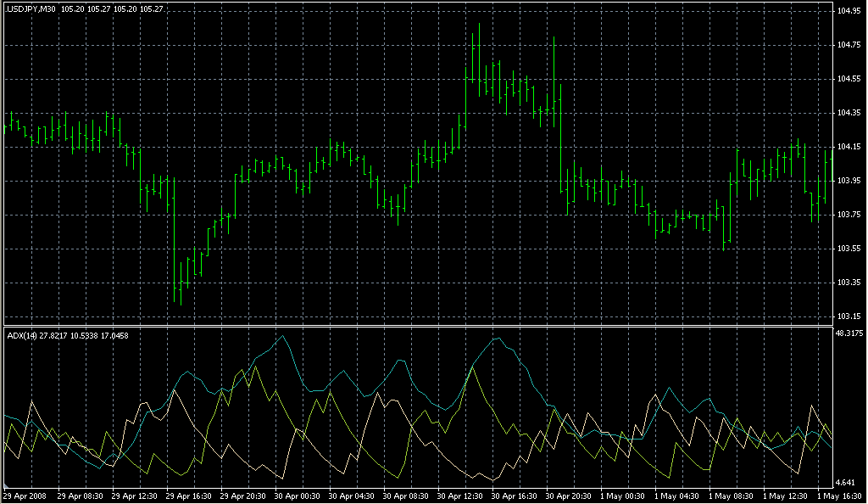Click the 104.55 price level on axis
Viewport: 868px width, 504px height.
[850, 79]
